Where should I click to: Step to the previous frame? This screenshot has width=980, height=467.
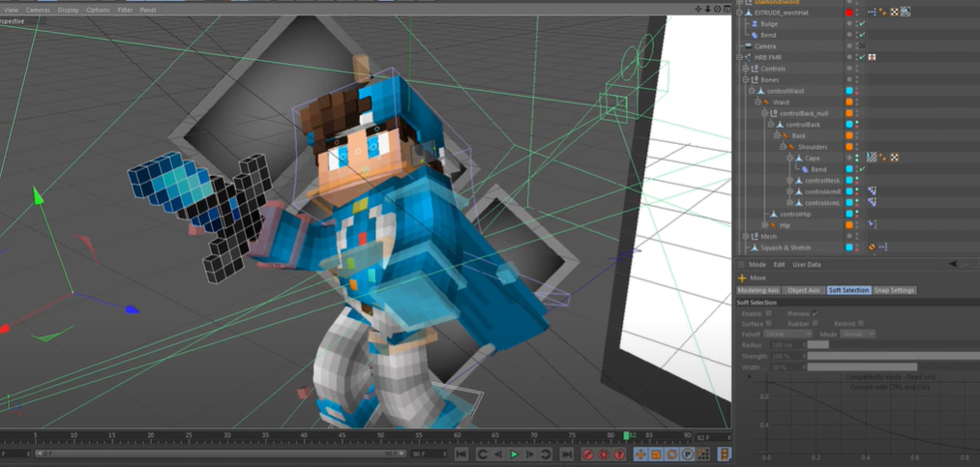(498, 454)
